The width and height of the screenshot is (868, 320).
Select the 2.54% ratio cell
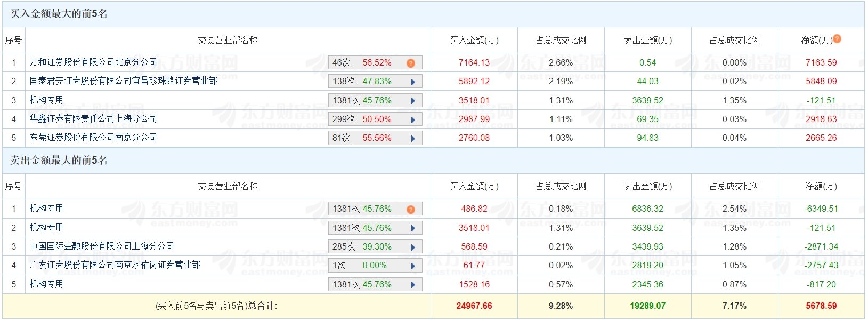[734, 209]
